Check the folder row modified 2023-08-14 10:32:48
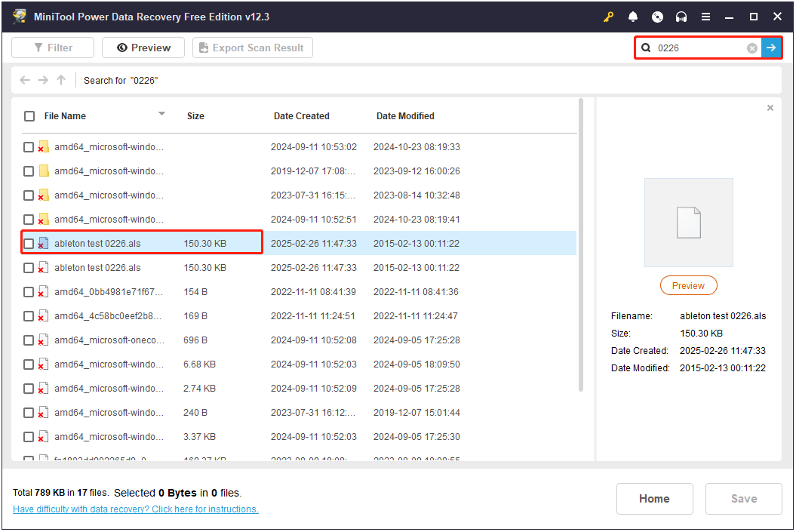The width and height of the screenshot is (796, 532). click(x=29, y=195)
